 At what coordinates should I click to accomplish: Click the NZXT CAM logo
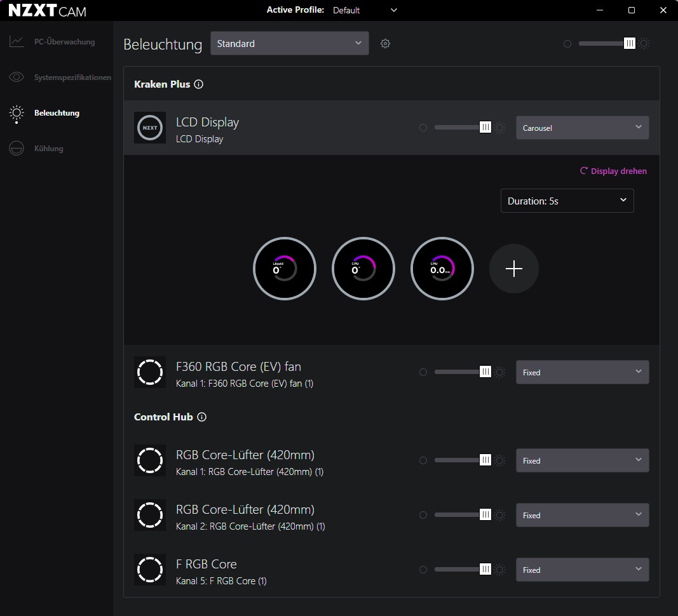[47, 10]
